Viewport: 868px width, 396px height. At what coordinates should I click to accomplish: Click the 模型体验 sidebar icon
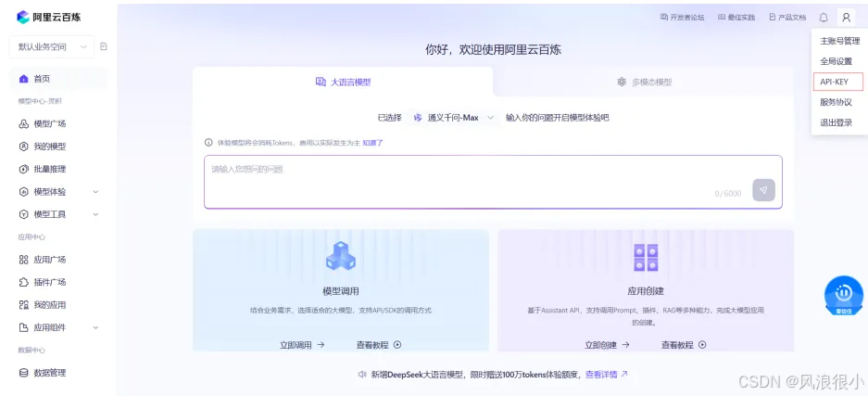click(24, 192)
